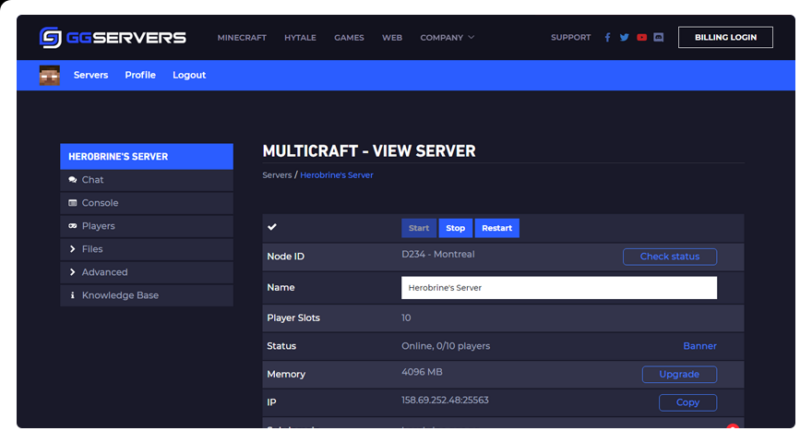Open the YouTube icon in header
Viewport: 800px width, 431px height.
coord(641,37)
